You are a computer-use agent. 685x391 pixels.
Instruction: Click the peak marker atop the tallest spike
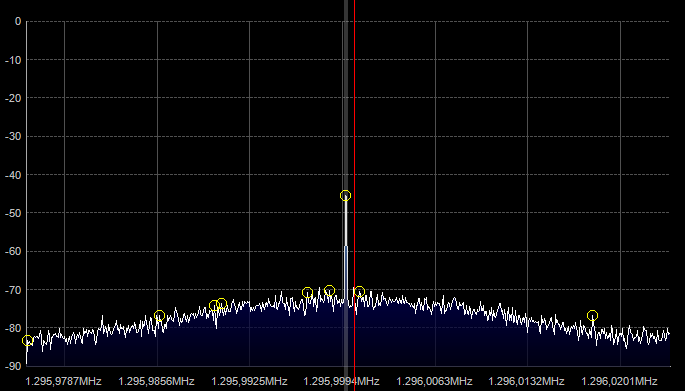tap(345, 195)
